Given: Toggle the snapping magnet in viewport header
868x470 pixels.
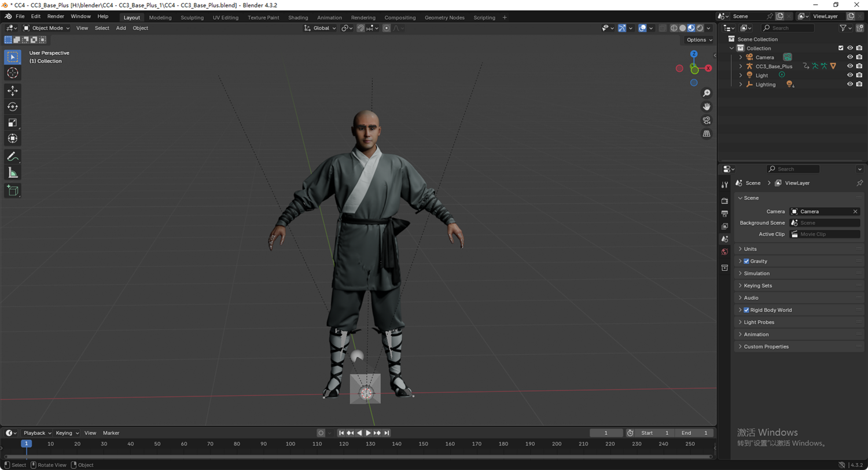Looking at the screenshot, I should coord(361,28).
